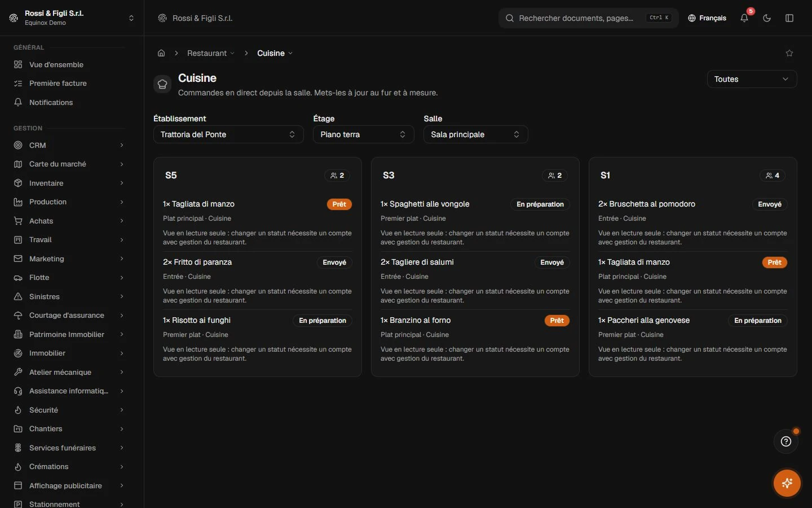Screen dimensions: 812x508
Task: Open the help question mark button
Action: [786, 441]
